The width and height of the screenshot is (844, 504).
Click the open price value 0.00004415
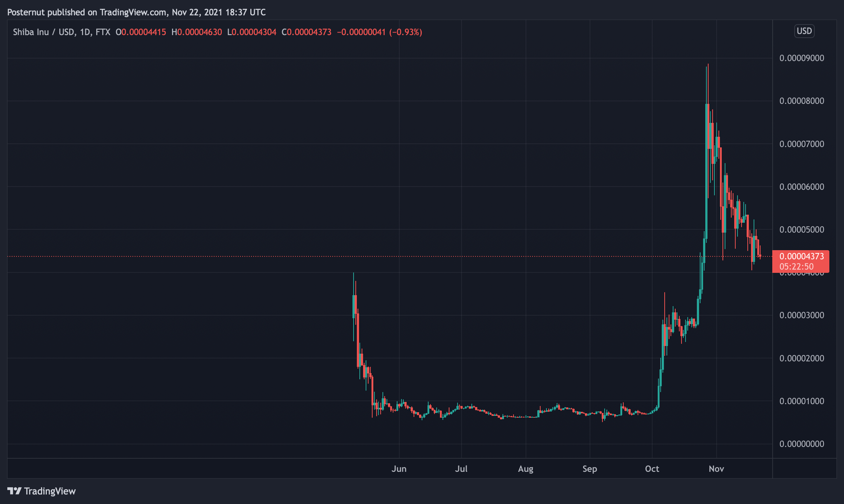point(141,32)
